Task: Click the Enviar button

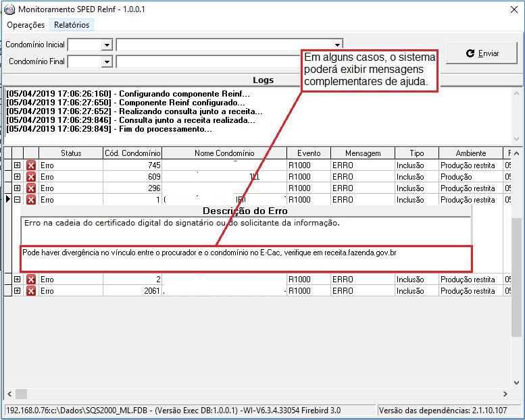Action: (482, 53)
